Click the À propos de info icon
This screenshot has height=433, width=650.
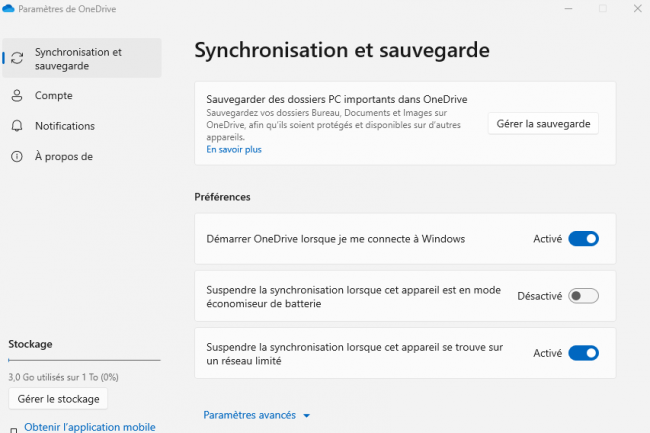(17, 156)
